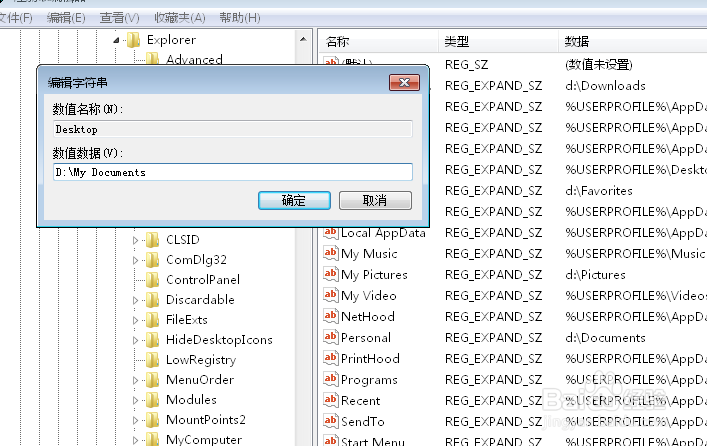The image size is (707, 446).
Task: Open the 编辑(E) menu
Action: (66, 18)
